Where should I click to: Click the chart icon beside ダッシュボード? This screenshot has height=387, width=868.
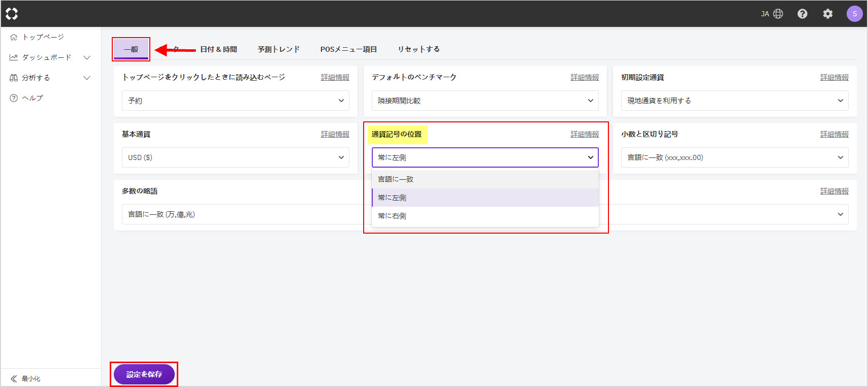pyautogui.click(x=14, y=57)
